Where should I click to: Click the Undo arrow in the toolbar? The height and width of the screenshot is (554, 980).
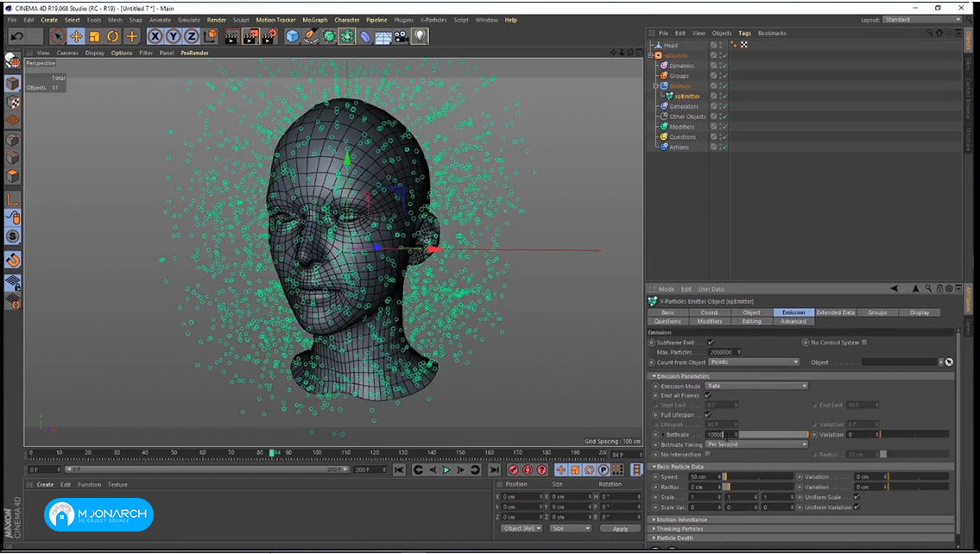17,36
